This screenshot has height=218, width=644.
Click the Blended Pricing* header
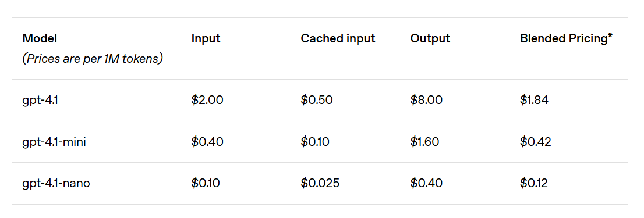[567, 38]
